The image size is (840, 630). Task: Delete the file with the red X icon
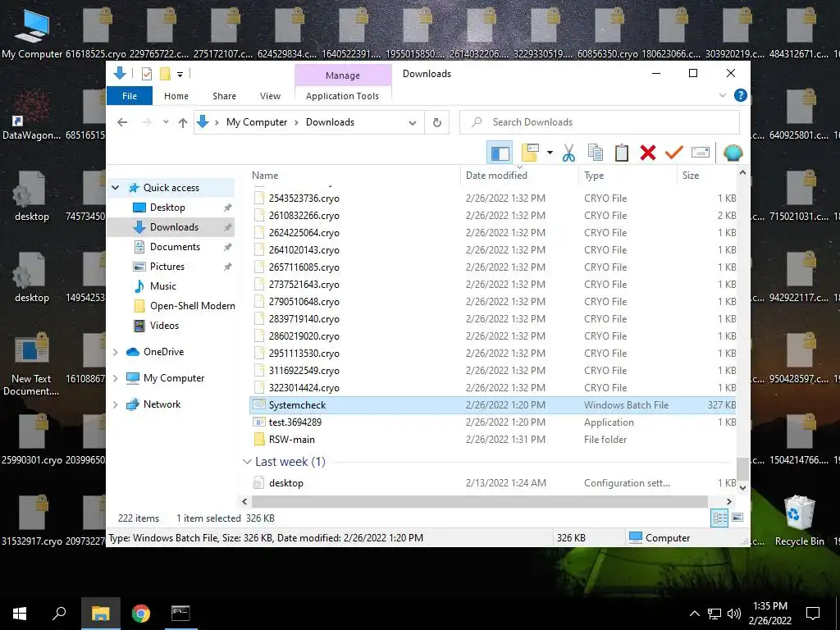click(648, 153)
